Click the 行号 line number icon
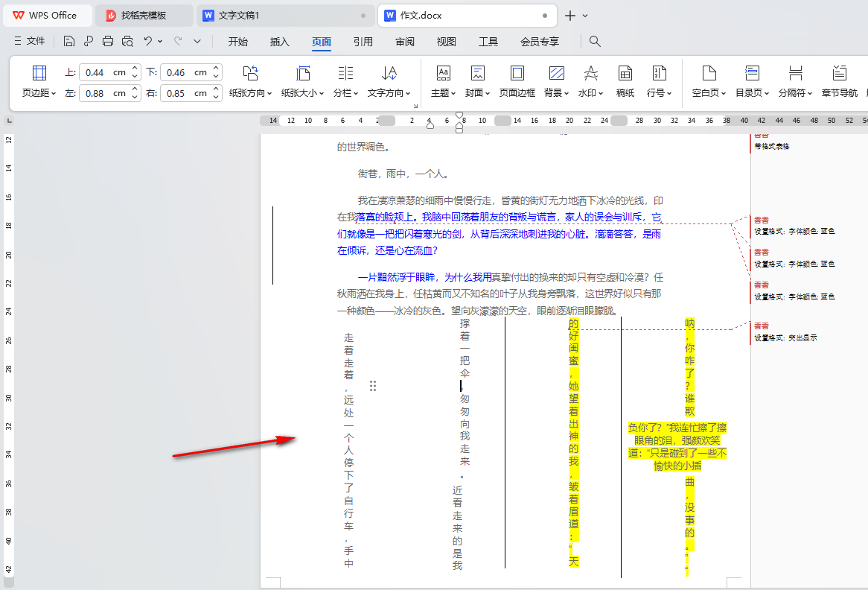The width and height of the screenshot is (868, 590). [x=660, y=73]
